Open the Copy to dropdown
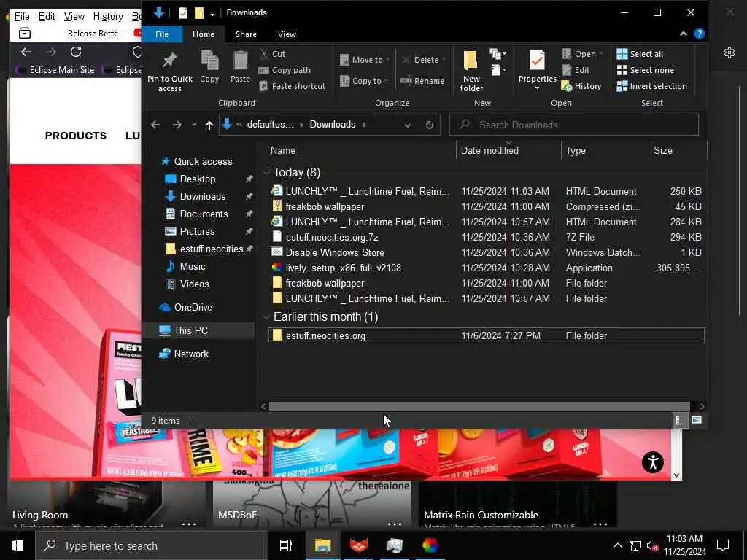Screen dimensions: 747x560 pos(365,81)
